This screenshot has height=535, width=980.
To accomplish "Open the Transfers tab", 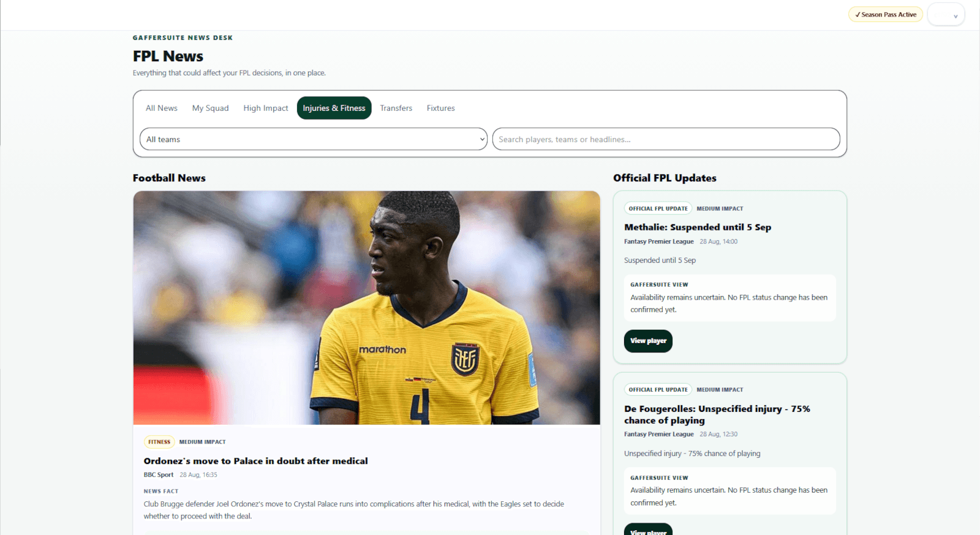I will point(396,108).
